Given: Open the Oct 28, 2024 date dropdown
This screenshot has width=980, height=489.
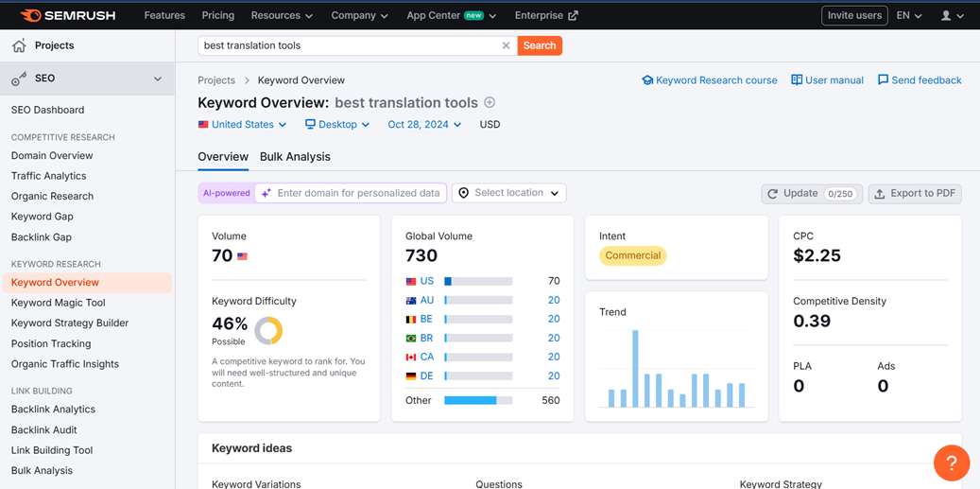Looking at the screenshot, I should 424,125.
